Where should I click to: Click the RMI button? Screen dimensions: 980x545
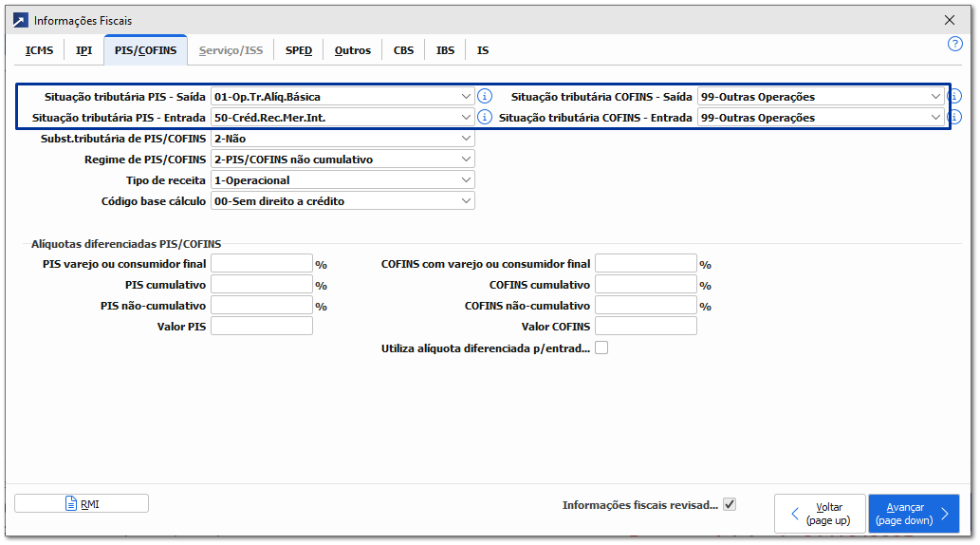click(x=82, y=504)
